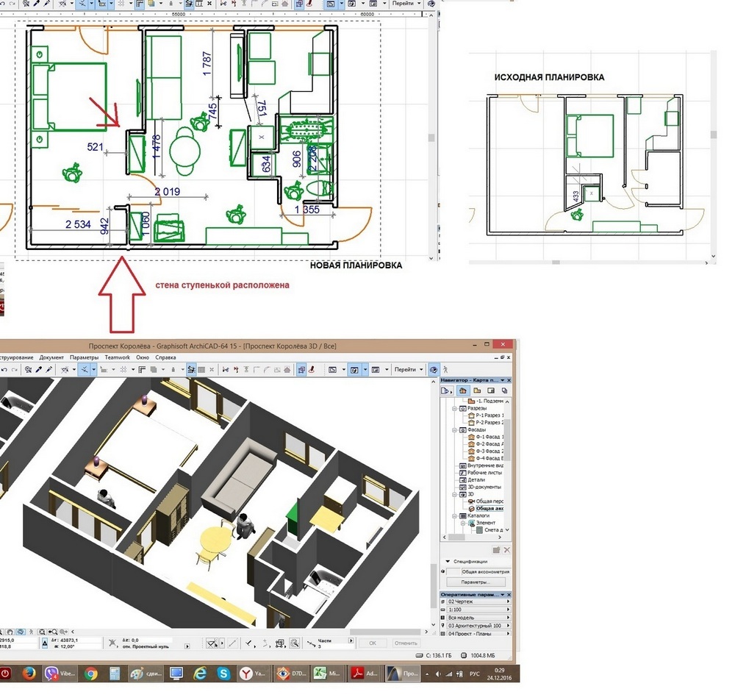Screen dimensions: 735x700
Task: Click the eyedropper pick-up parameters tool
Action: [39, 369]
